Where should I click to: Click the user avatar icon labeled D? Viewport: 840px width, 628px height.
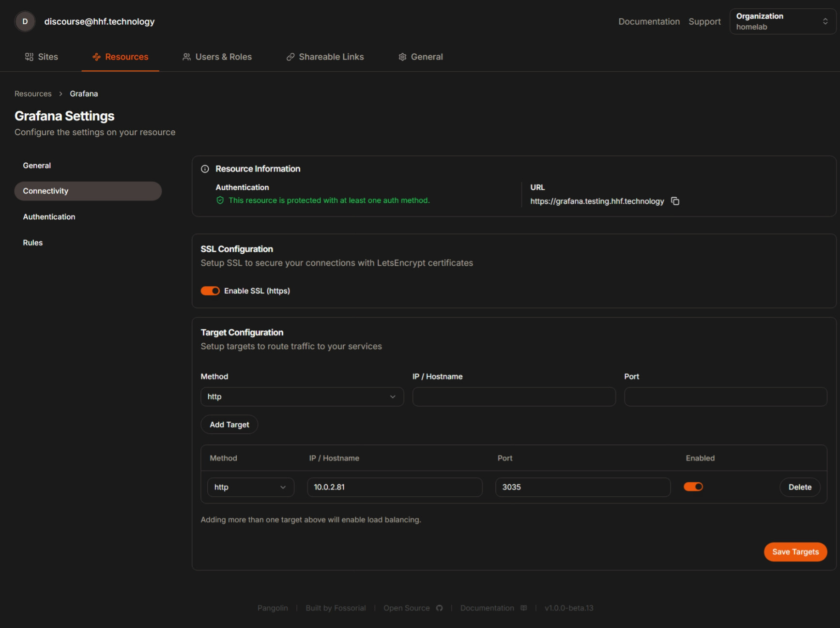coord(25,21)
